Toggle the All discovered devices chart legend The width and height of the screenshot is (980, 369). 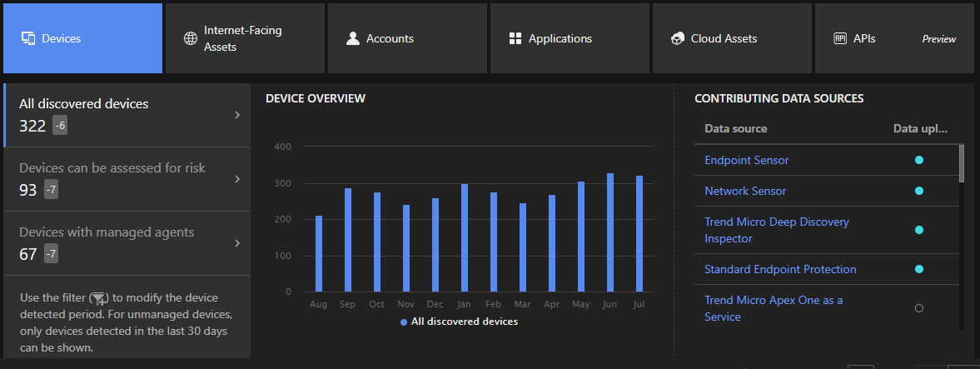459,322
